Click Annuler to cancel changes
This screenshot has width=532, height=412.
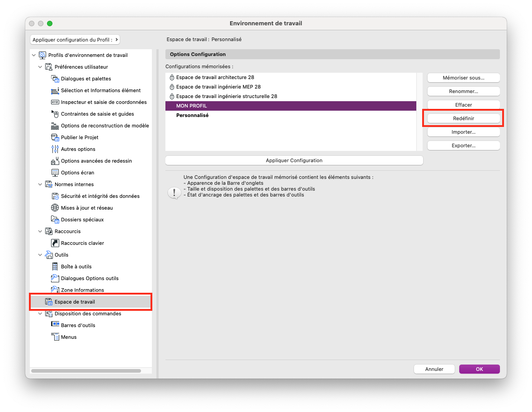coord(434,369)
